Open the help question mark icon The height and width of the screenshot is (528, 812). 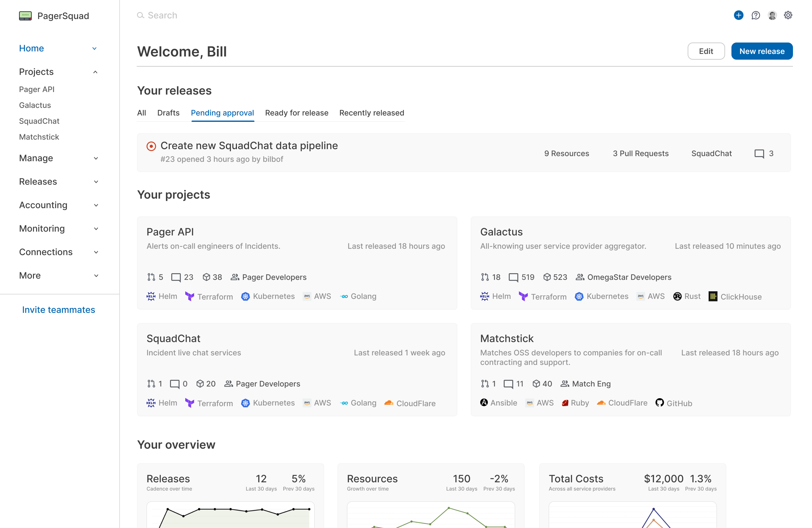tap(755, 15)
